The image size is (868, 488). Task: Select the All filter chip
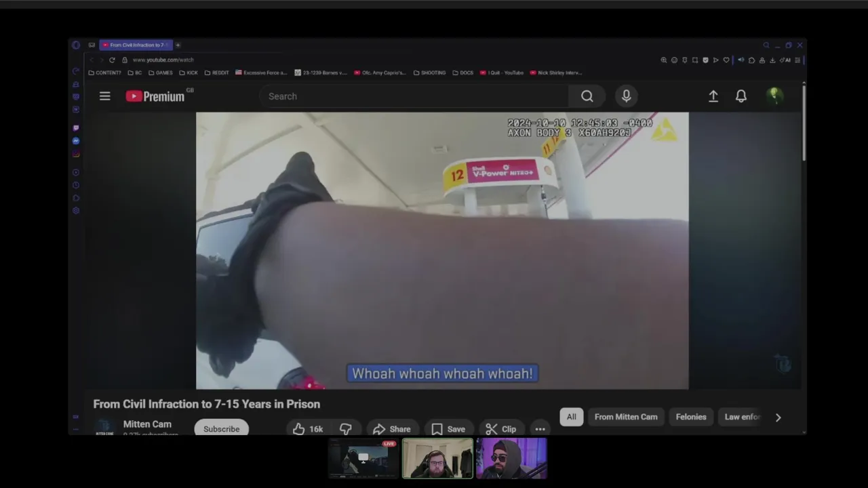pyautogui.click(x=571, y=417)
